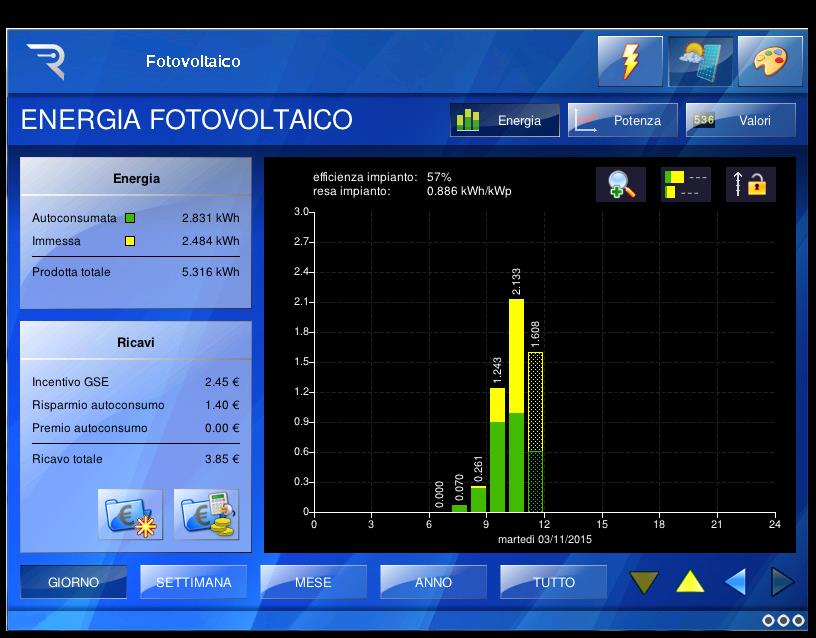816x638 pixels.
Task: Select the SETTIMANA period button
Action: 193,582
